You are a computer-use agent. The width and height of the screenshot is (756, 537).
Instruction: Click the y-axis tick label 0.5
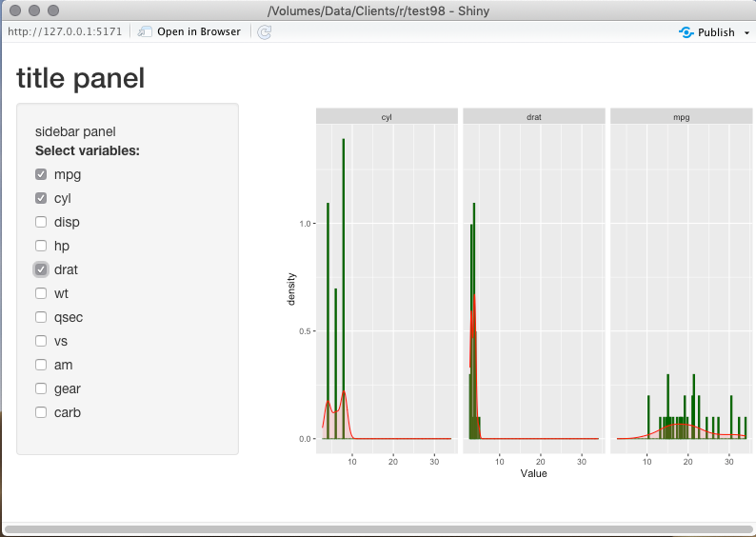pyautogui.click(x=305, y=331)
